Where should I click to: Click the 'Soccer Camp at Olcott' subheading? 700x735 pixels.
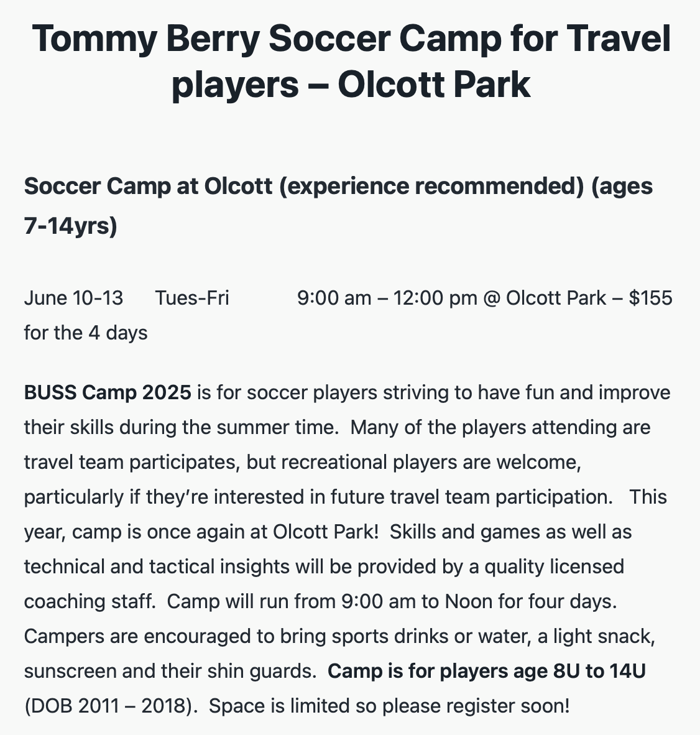[x=148, y=186]
